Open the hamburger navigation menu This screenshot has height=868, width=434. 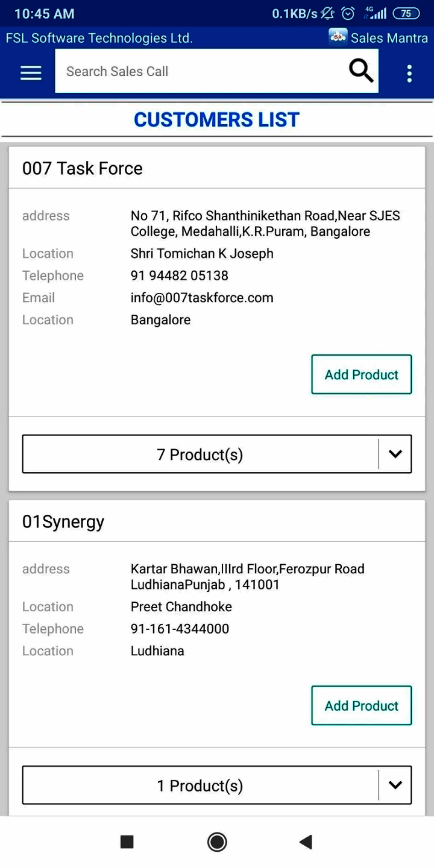coord(31,72)
